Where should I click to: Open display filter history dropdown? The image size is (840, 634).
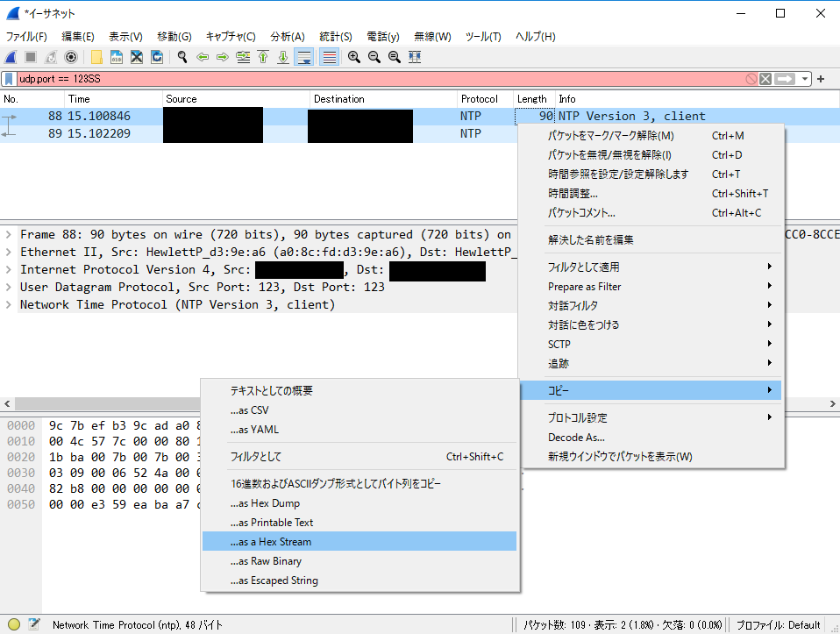tap(805, 79)
